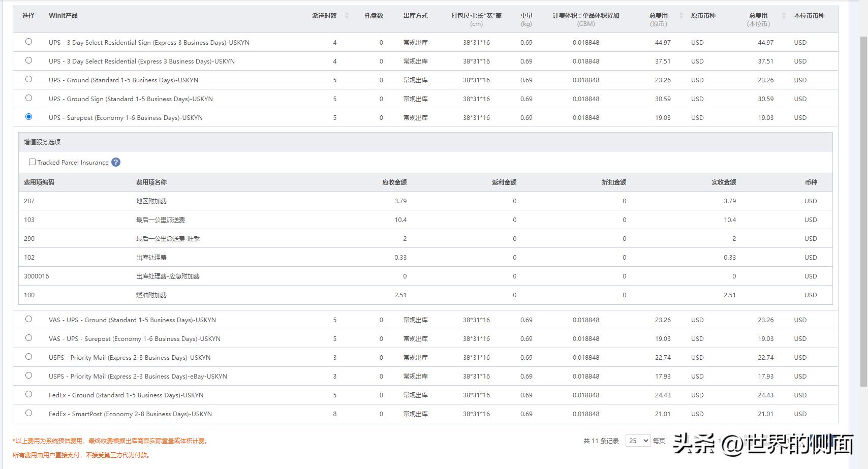The width and height of the screenshot is (868, 469).
Task: Choose VAS - UPS - Surepost radio button
Action: pos(28,338)
